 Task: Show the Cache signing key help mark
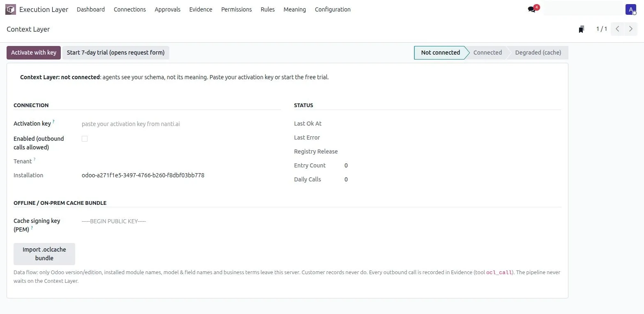[x=32, y=227]
